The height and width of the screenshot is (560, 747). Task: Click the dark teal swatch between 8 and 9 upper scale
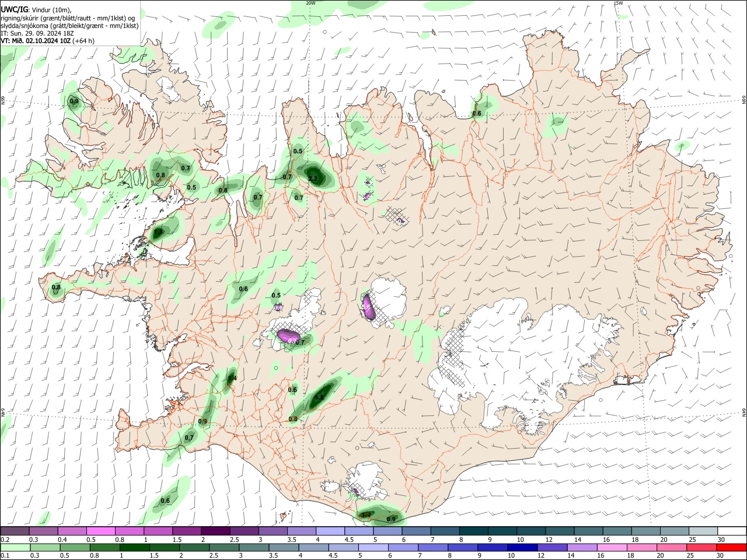(473, 531)
